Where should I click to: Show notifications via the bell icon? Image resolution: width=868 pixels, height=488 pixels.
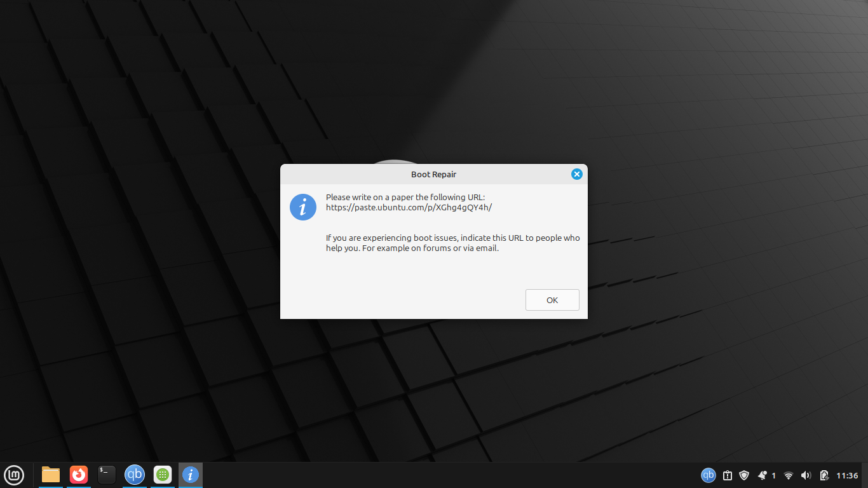pos(763,475)
